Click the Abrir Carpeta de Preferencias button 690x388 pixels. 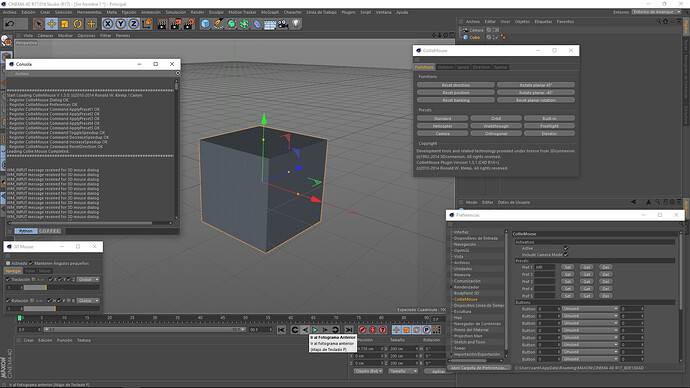(x=479, y=368)
